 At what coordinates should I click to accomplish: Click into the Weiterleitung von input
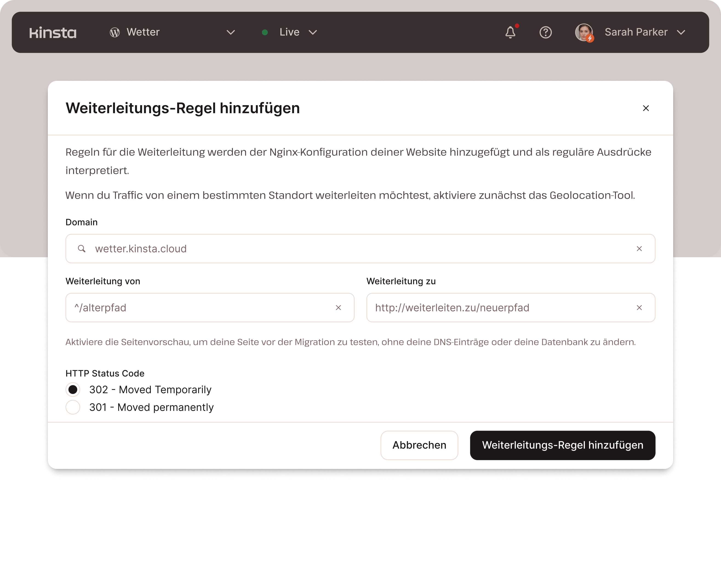200,308
